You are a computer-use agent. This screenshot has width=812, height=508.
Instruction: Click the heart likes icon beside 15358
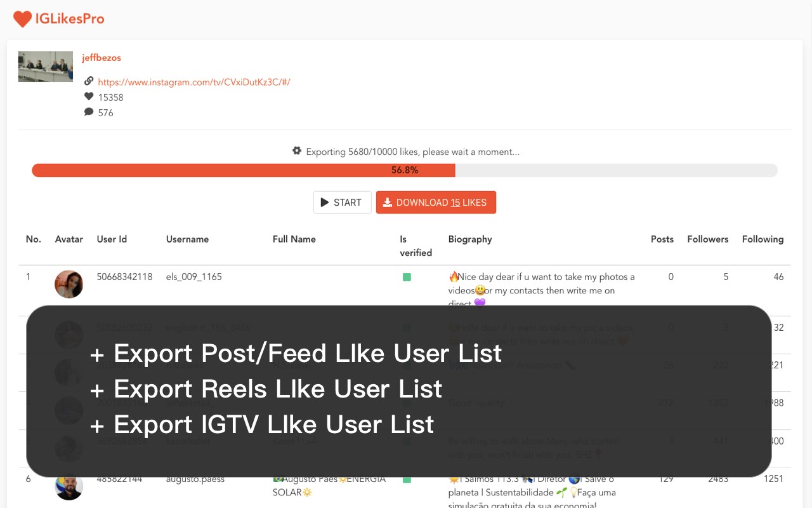pos(89,97)
